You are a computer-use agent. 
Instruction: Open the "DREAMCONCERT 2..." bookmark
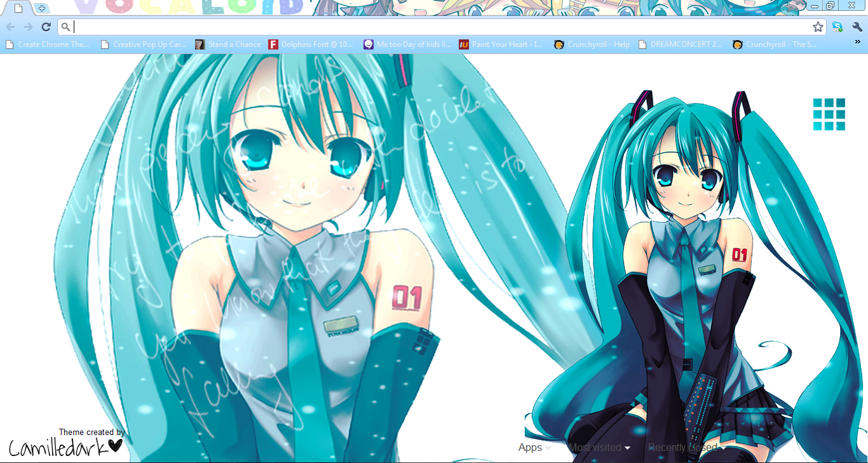[x=681, y=44]
